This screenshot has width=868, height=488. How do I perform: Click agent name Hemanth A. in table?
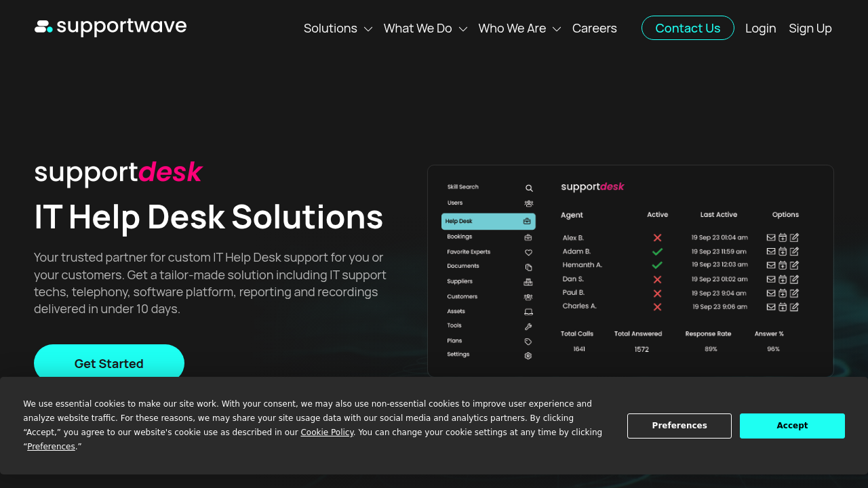[x=583, y=265]
